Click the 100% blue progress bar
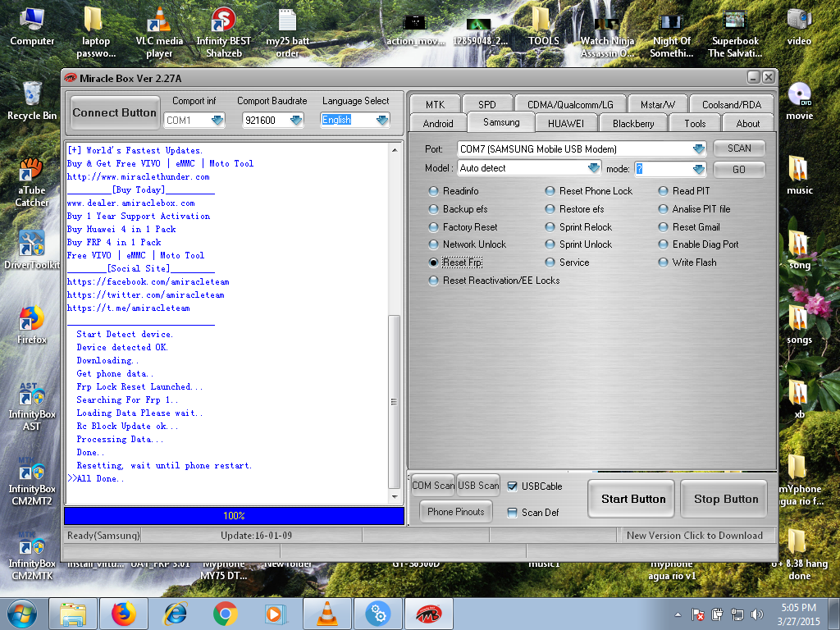 coord(234,516)
